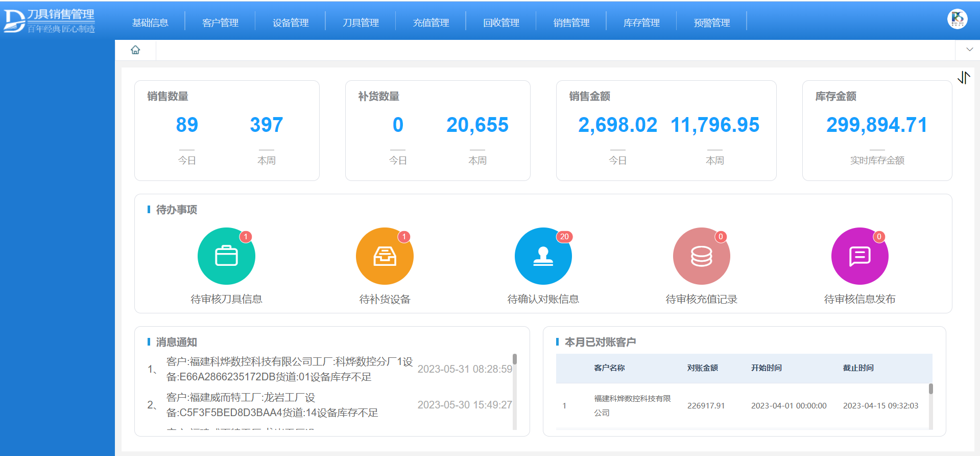
Task: Open the orange restock devices icon
Action: pos(385,256)
